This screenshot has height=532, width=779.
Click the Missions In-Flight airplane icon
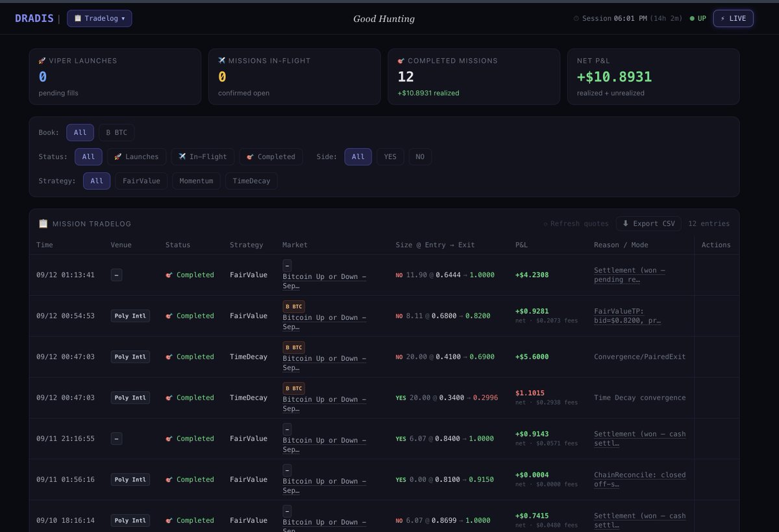(x=222, y=60)
